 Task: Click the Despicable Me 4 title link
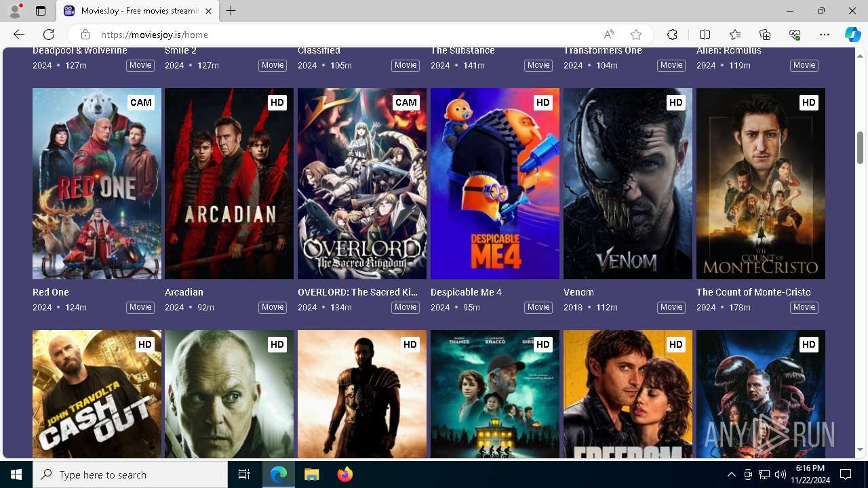coord(466,292)
